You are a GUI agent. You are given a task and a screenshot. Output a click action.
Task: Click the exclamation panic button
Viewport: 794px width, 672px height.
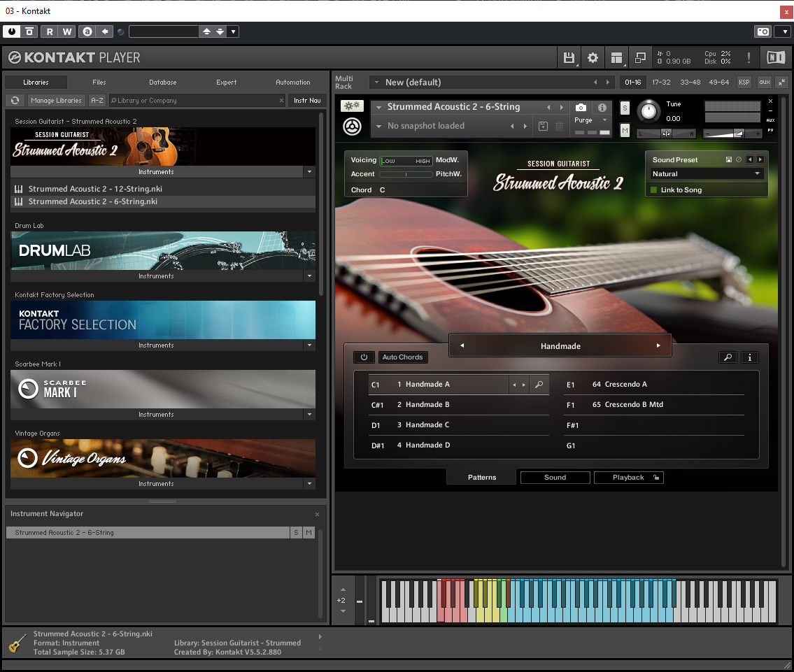[749, 57]
